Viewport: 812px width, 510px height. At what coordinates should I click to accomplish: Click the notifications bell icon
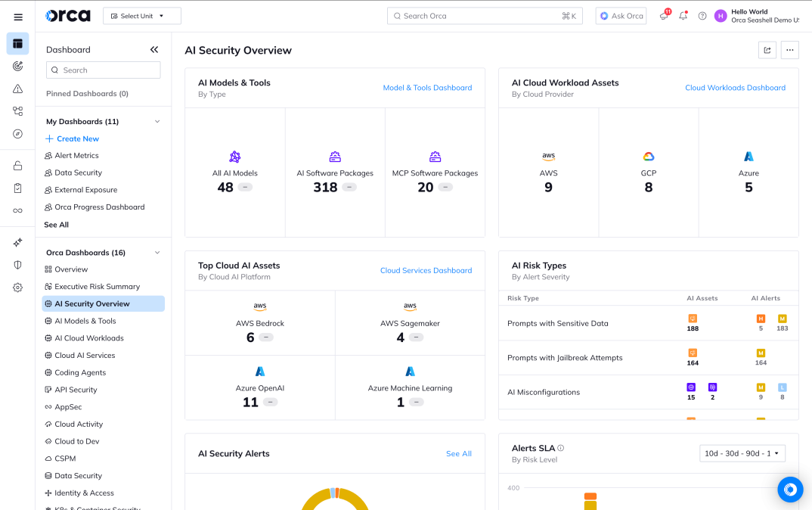(x=683, y=16)
